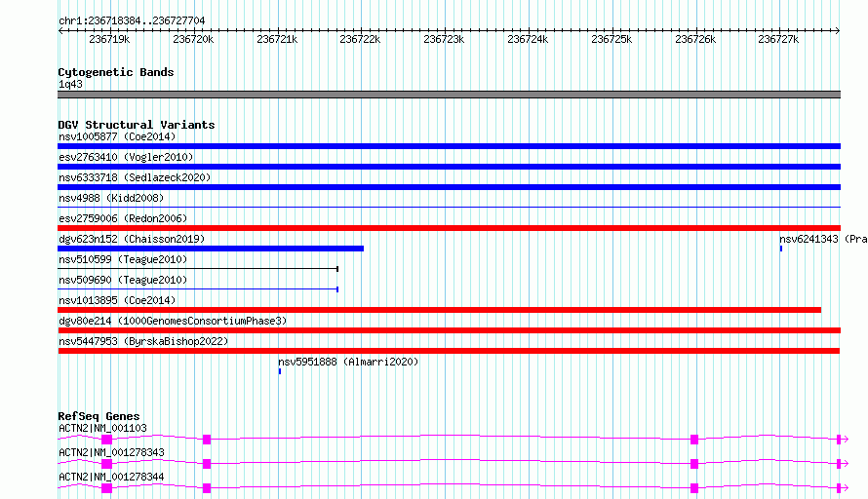Select the small blue nsv5951888 variant marker
Image resolution: width=868 pixels, height=499 pixels.
click(280, 371)
